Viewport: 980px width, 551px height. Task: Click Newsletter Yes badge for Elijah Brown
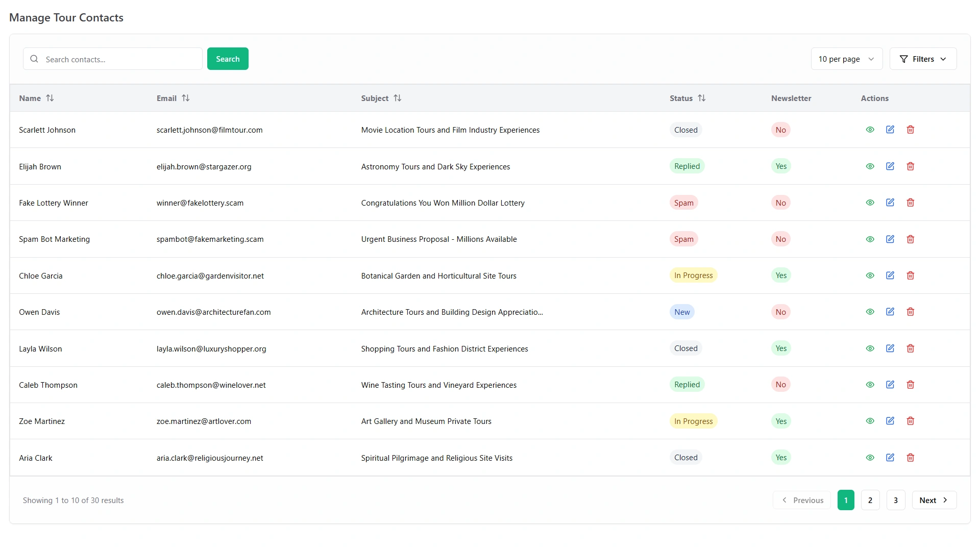(781, 166)
